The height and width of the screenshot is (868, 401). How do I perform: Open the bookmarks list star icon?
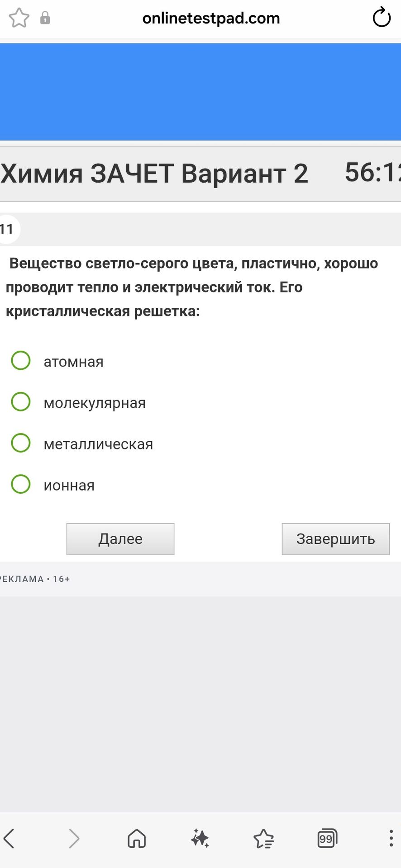(264, 839)
